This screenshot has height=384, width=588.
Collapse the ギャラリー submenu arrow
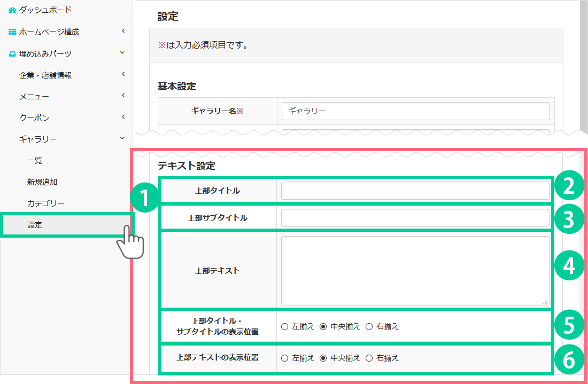[123, 139]
